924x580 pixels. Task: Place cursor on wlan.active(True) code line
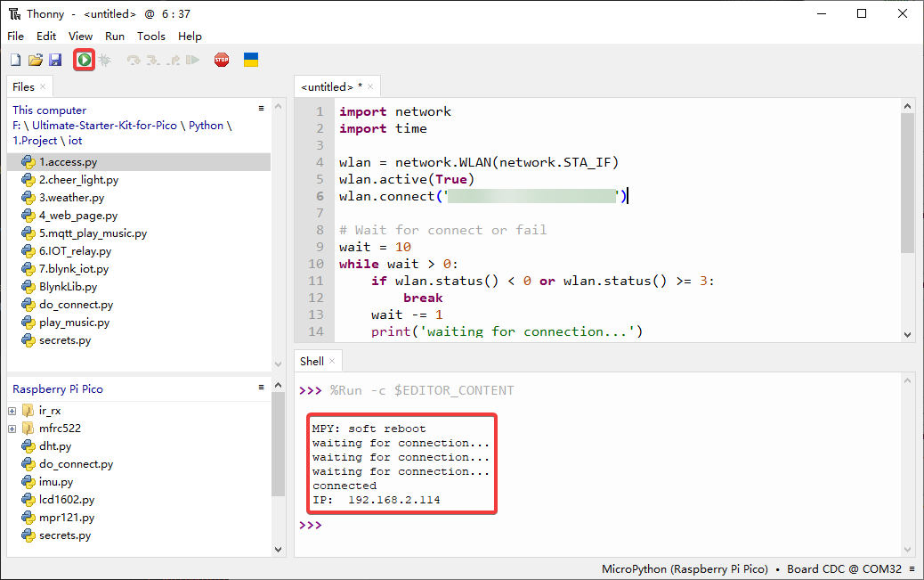coord(407,179)
